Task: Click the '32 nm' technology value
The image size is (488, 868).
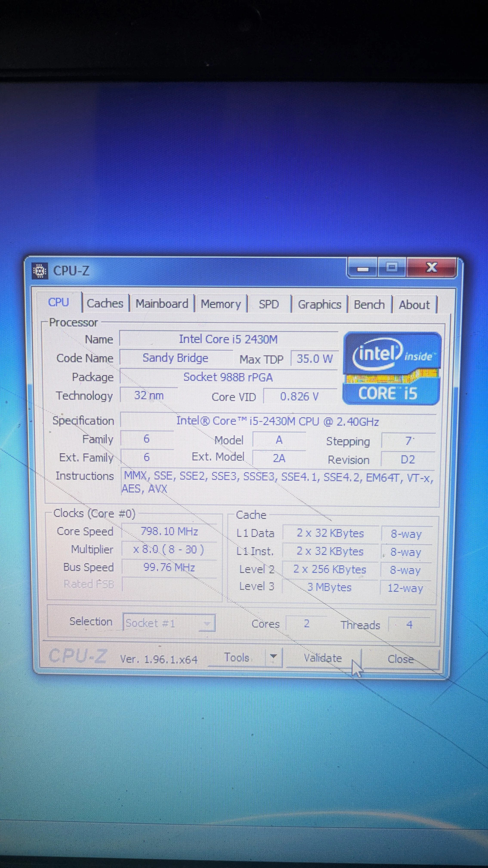Action: pyautogui.click(x=149, y=395)
